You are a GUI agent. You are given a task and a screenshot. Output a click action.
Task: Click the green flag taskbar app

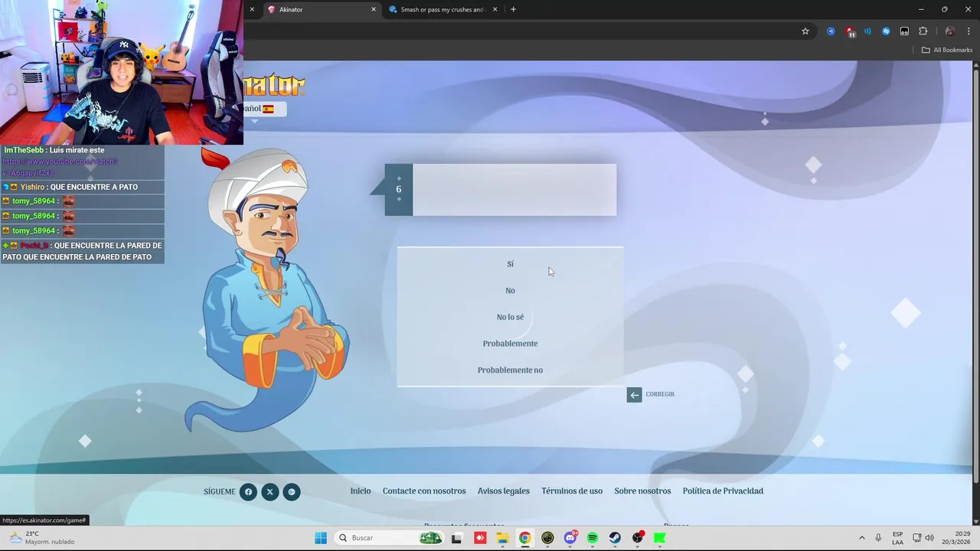(x=659, y=538)
